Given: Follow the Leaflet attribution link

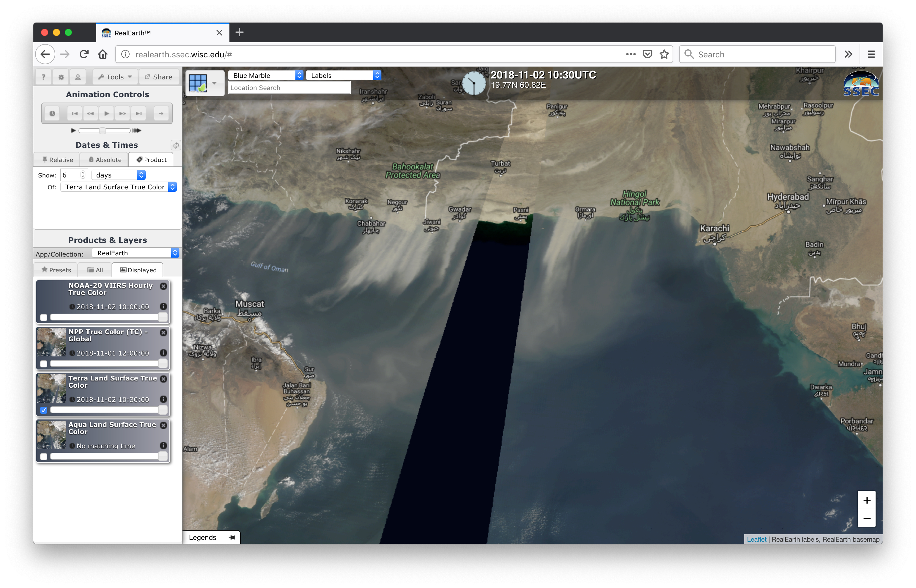Looking at the screenshot, I should point(756,539).
